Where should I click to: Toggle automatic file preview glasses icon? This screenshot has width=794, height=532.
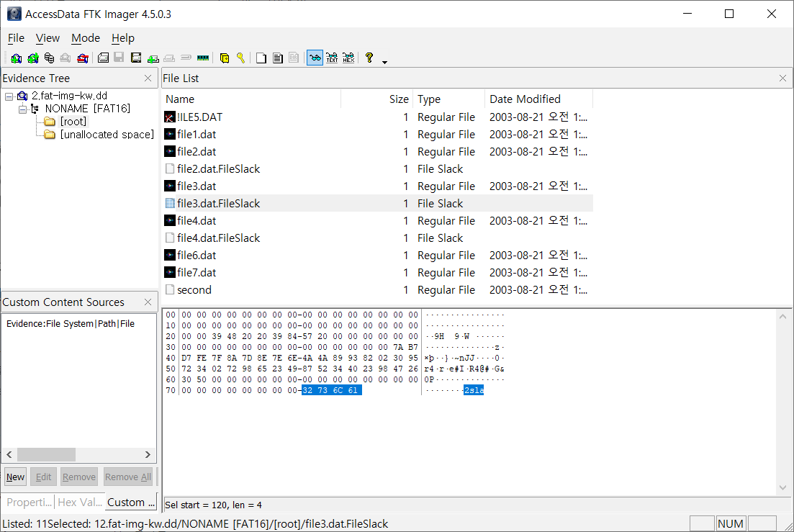pyautogui.click(x=315, y=58)
